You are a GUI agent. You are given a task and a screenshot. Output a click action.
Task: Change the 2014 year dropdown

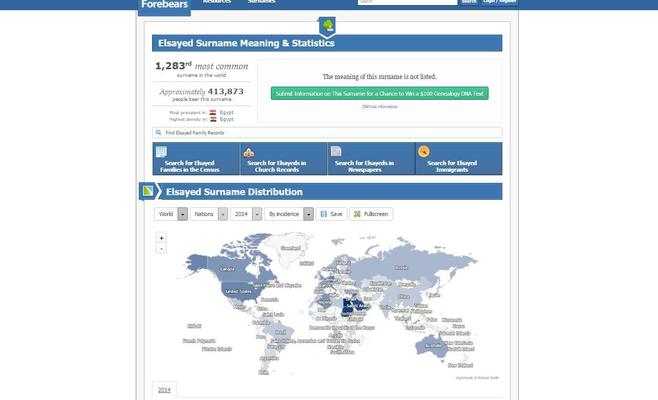244,214
